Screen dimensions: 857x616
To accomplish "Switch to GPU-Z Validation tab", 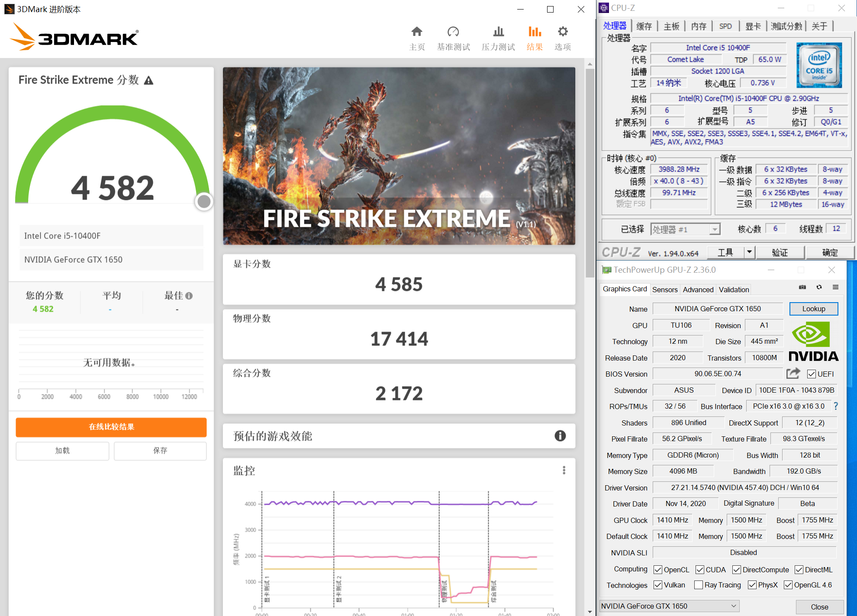I will tap(734, 290).
